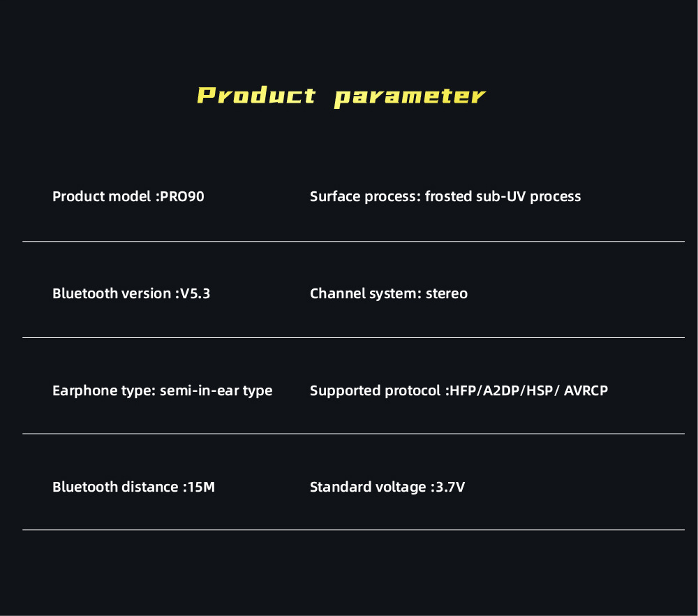Click the "Supported protocol" specification line
Image resolution: width=698 pixels, height=616 pixels.
pos(459,390)
